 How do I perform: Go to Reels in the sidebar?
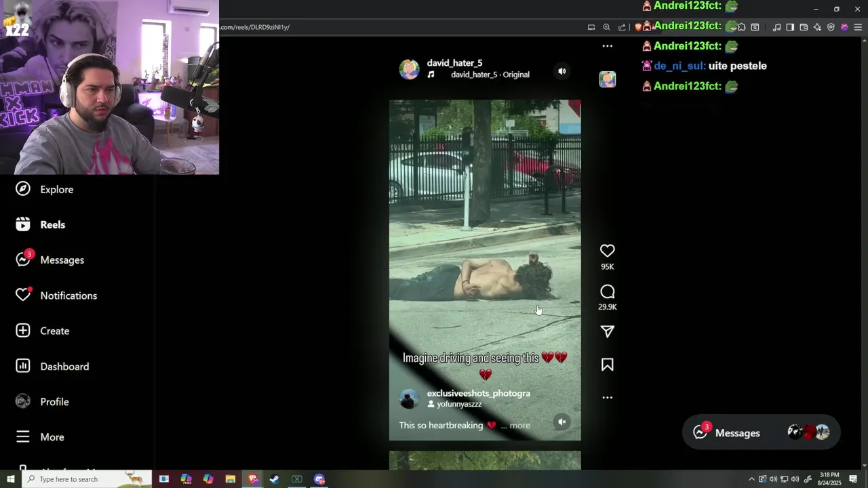(x=41, y=224)
